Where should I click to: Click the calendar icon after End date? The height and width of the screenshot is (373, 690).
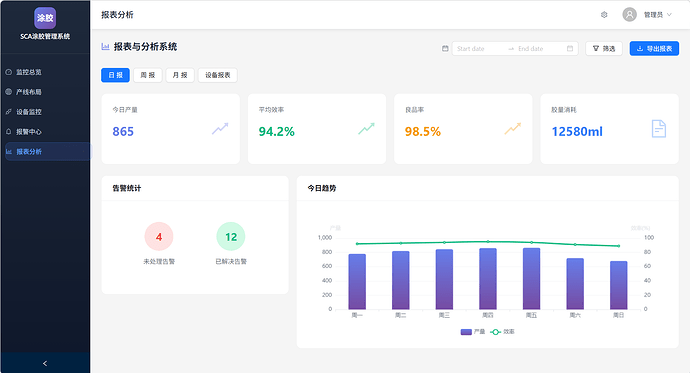click(570, 48)
